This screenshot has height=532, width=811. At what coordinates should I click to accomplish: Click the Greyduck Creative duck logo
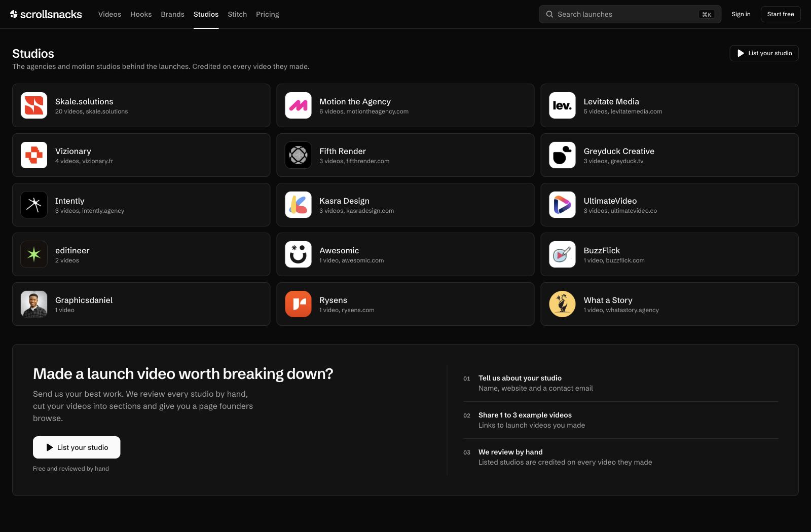(562, 155)
